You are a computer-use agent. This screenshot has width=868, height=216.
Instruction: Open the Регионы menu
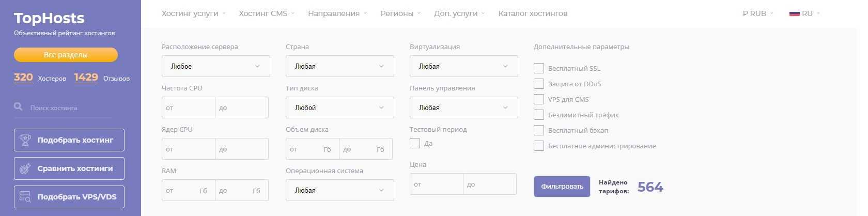point(400,13)
